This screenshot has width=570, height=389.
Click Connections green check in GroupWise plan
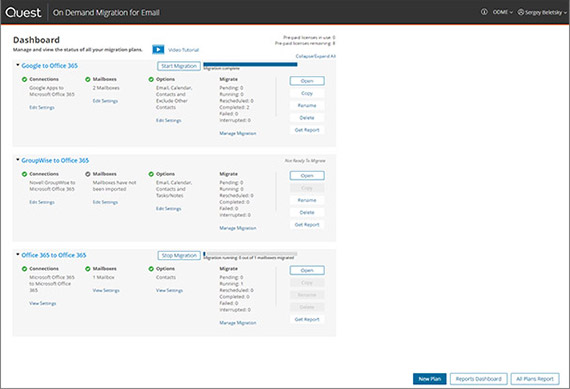(x=24, y=174)
